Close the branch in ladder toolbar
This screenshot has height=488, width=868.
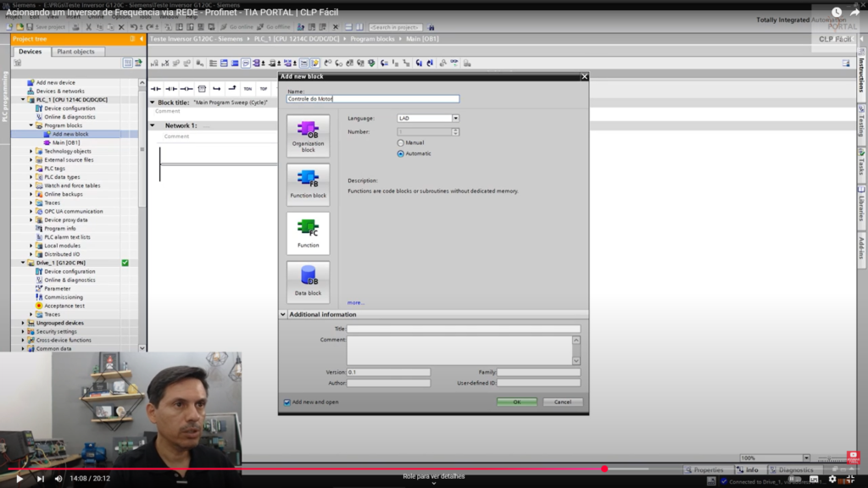232,88
